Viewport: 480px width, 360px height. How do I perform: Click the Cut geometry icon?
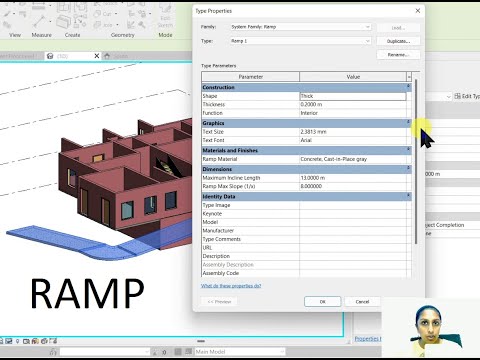97,14
